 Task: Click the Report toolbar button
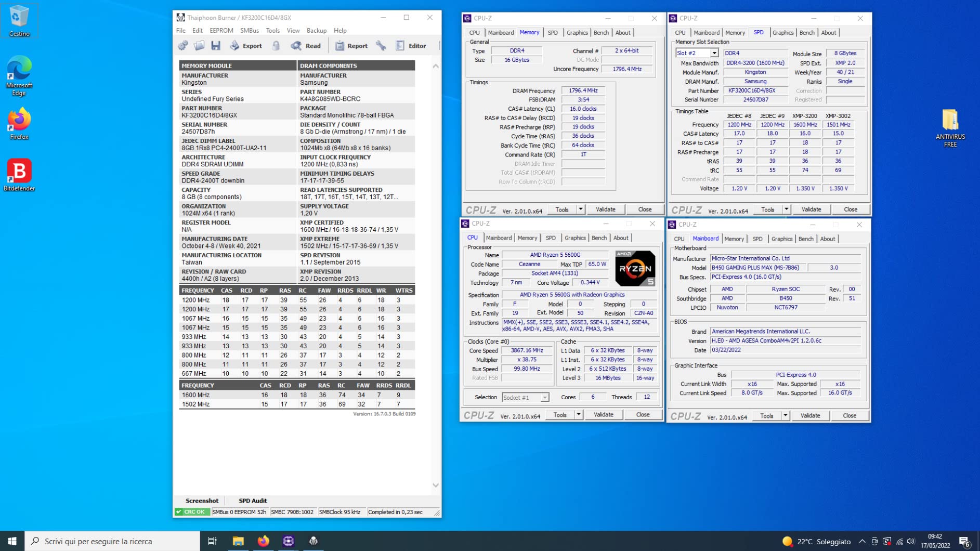(x=351, y=46)
